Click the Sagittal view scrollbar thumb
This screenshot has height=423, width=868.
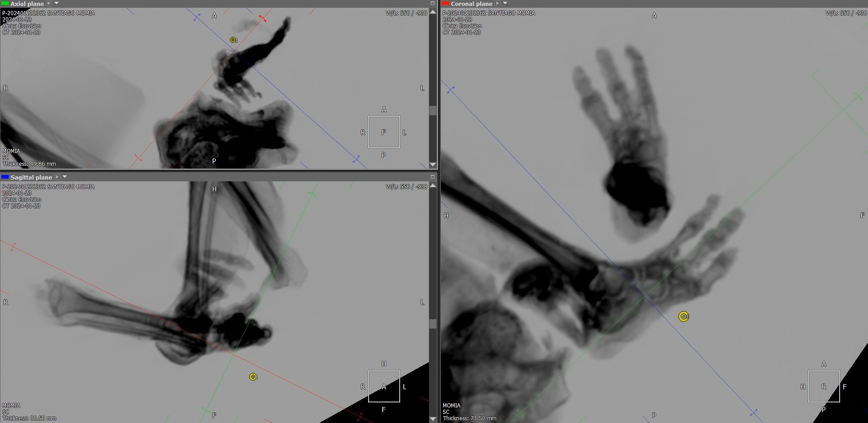[x=433, y=324]
